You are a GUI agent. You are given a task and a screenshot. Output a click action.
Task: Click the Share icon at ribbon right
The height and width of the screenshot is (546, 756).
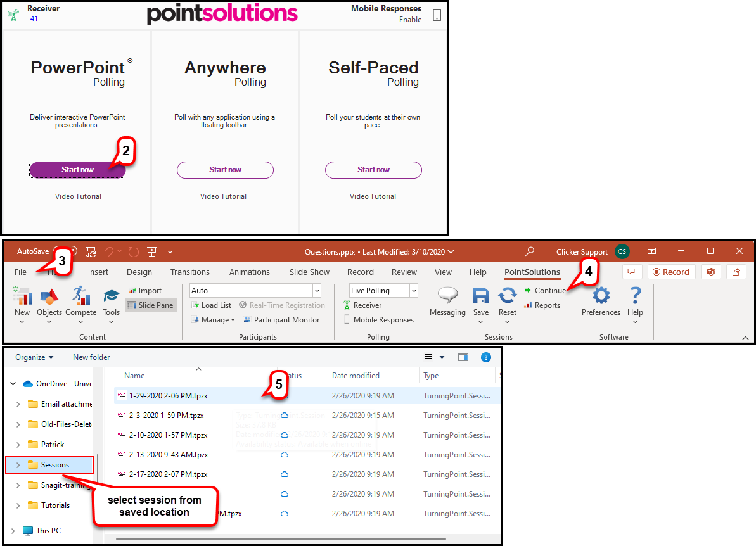736,272
